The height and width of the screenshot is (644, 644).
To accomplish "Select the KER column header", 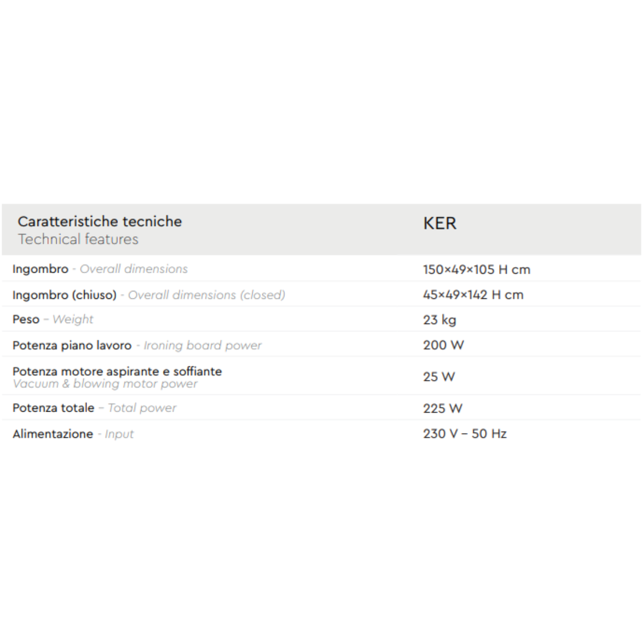I will point(440,223).
